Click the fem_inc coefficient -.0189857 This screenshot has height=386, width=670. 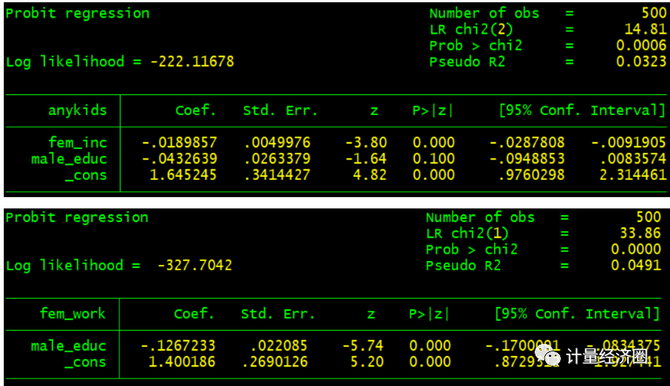pyautogui.click(x=179, y=142)
